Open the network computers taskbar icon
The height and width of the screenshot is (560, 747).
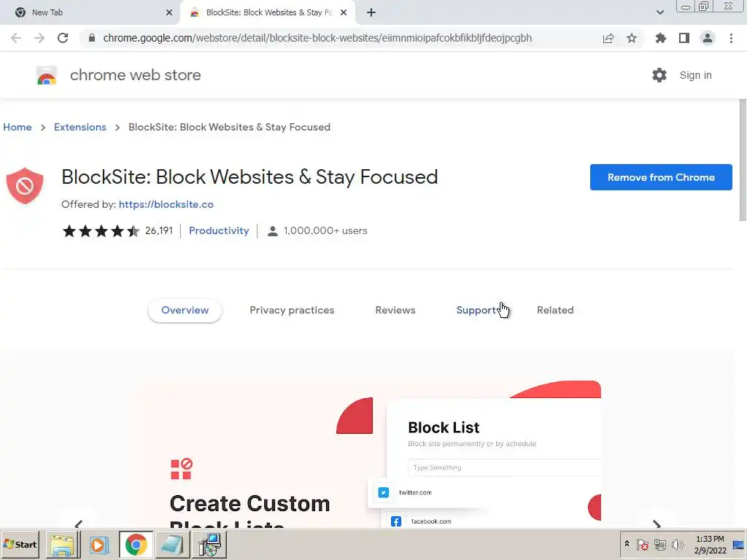(x=209, y=544)
